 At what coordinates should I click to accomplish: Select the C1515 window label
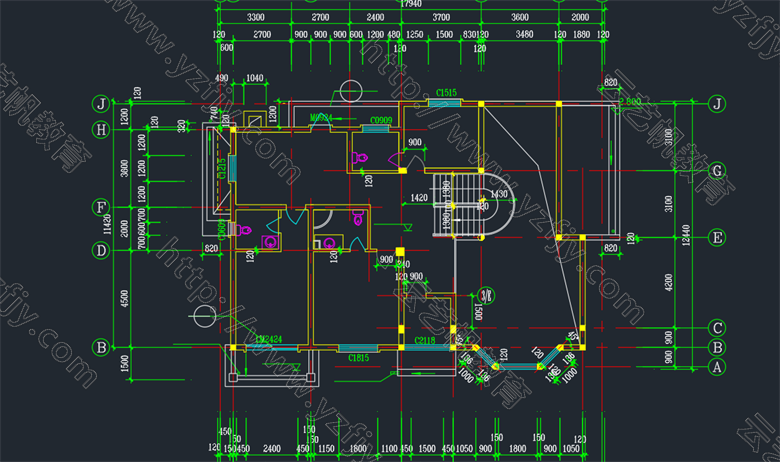[x=446, y=93]
